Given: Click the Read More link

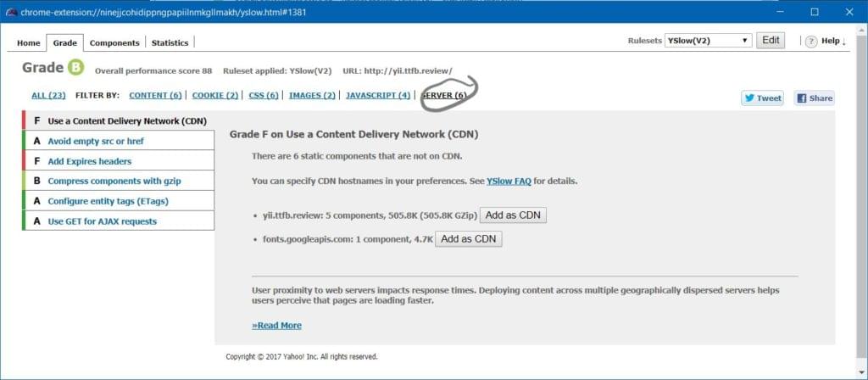Looking at the screenshot, I should click(x=276, y=325).
